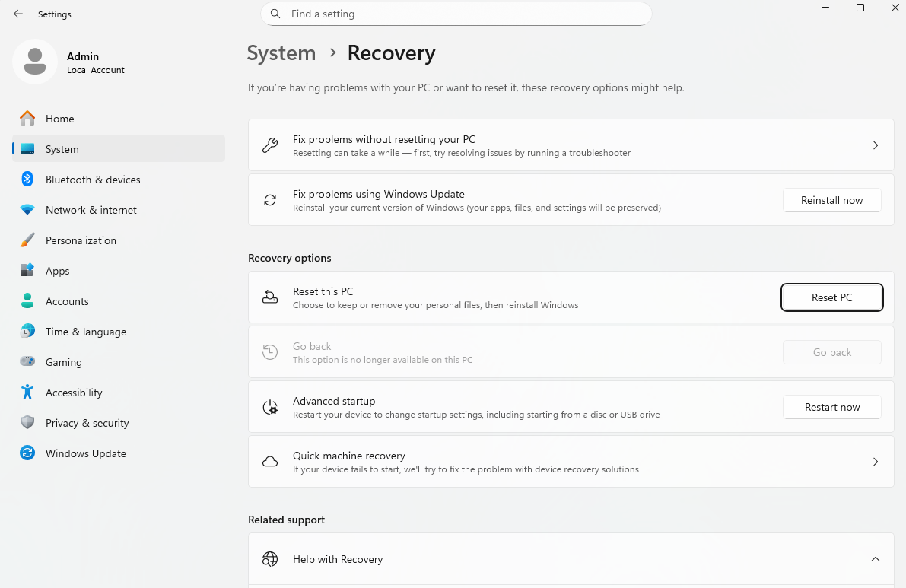Go to Accounts in the sidebar

(x=67, y=301)
